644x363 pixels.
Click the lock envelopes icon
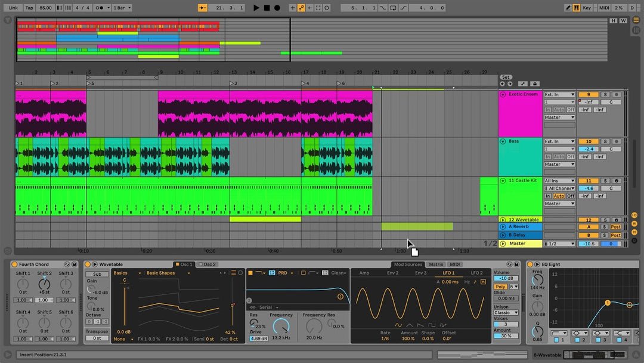(x=534, y=84)
